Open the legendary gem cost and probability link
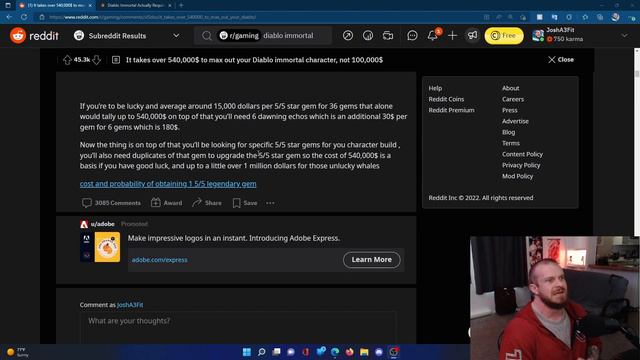Image resolution: width=640 pixels, height=360 pixels. (168, 184)
